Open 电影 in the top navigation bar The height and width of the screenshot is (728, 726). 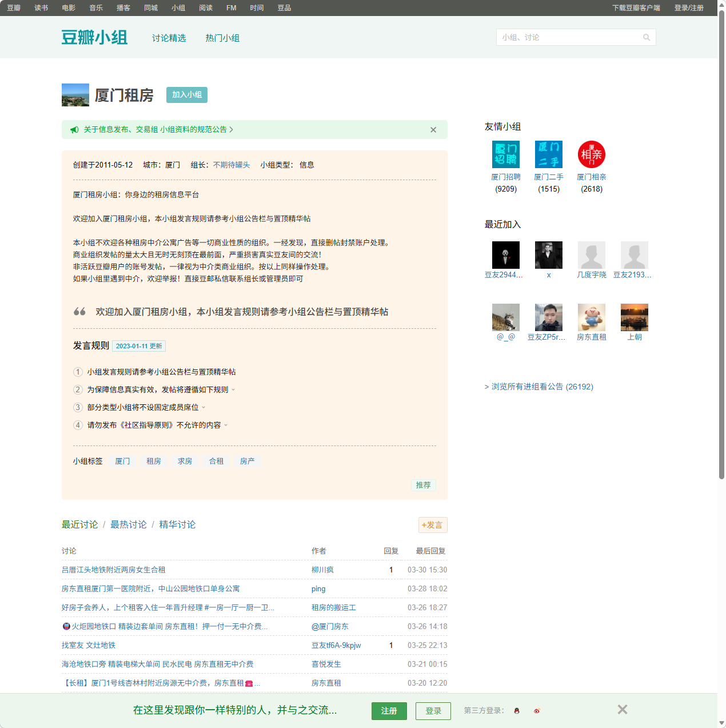pyautogui.click(x=68, y=7)
